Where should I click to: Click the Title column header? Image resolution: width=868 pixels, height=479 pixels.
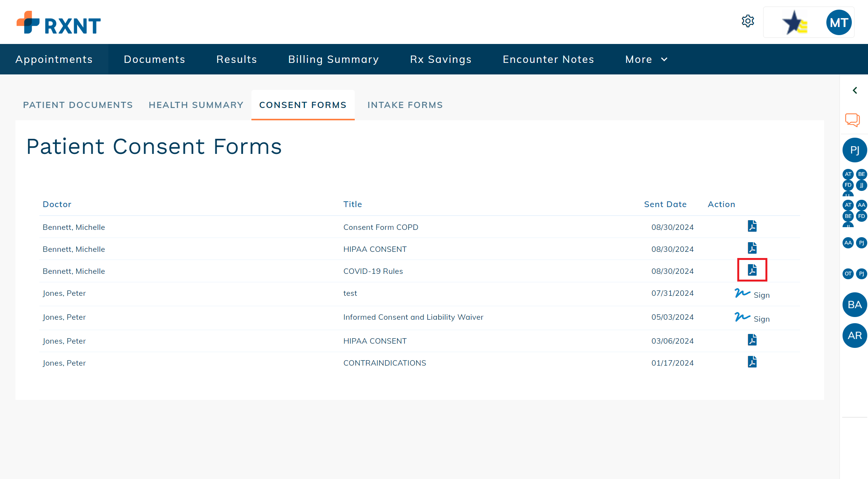(x=353, y=204)
